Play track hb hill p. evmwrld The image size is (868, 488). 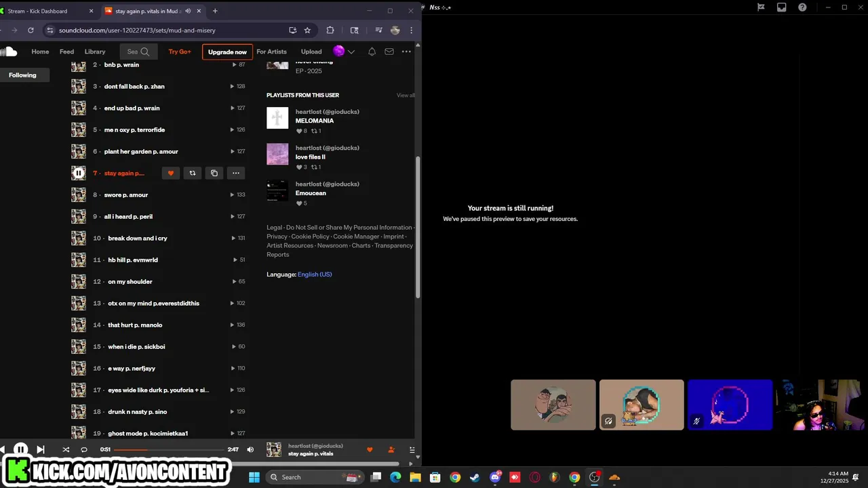133,260
